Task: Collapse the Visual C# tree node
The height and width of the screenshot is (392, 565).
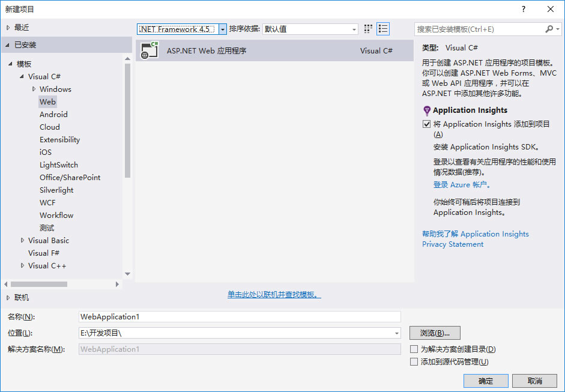Action: (x=22, y=76)
